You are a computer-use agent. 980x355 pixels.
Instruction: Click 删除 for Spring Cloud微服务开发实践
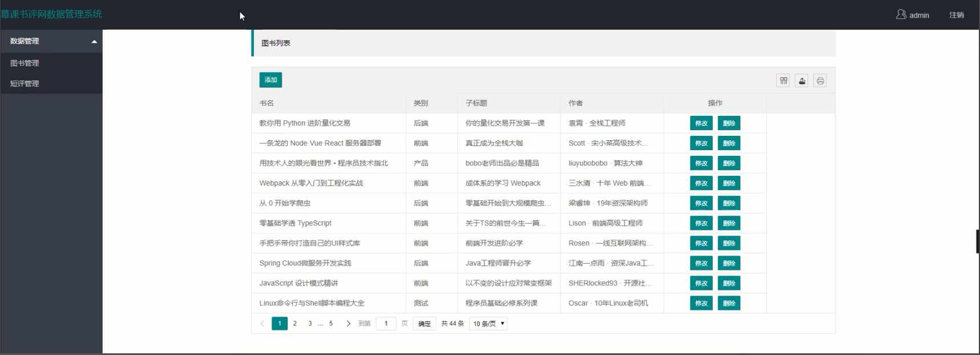pos(729,263)
